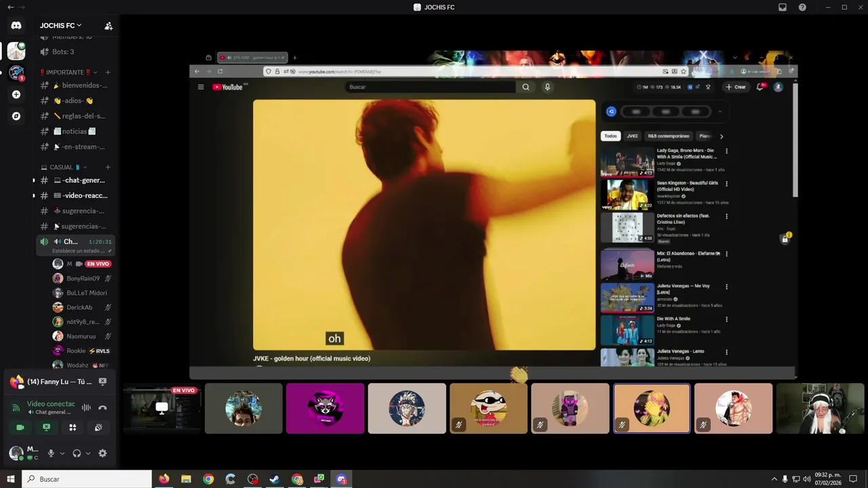Open headphone output options chevron
The height and width of the screenshot is (488, 868).
[88, 453]
